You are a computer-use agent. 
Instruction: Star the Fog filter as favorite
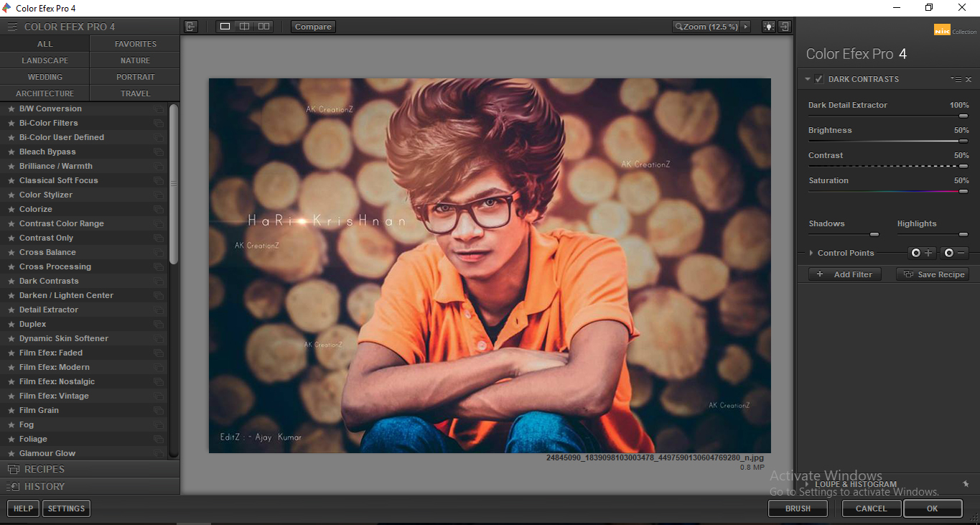click(x=11, y=425)
